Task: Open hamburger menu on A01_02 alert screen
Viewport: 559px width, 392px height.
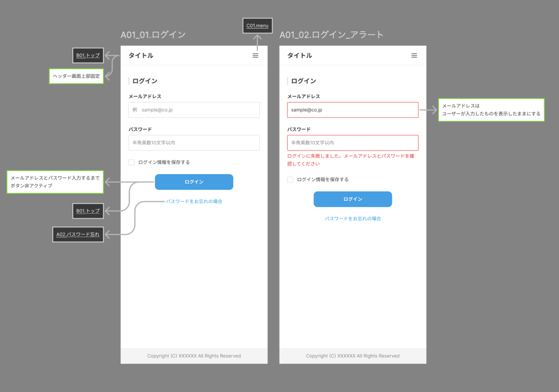Action: click(x=414, y=55)
